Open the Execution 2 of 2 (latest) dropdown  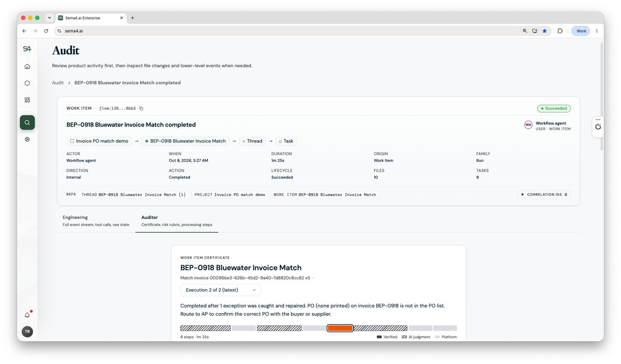click(221, 290)
